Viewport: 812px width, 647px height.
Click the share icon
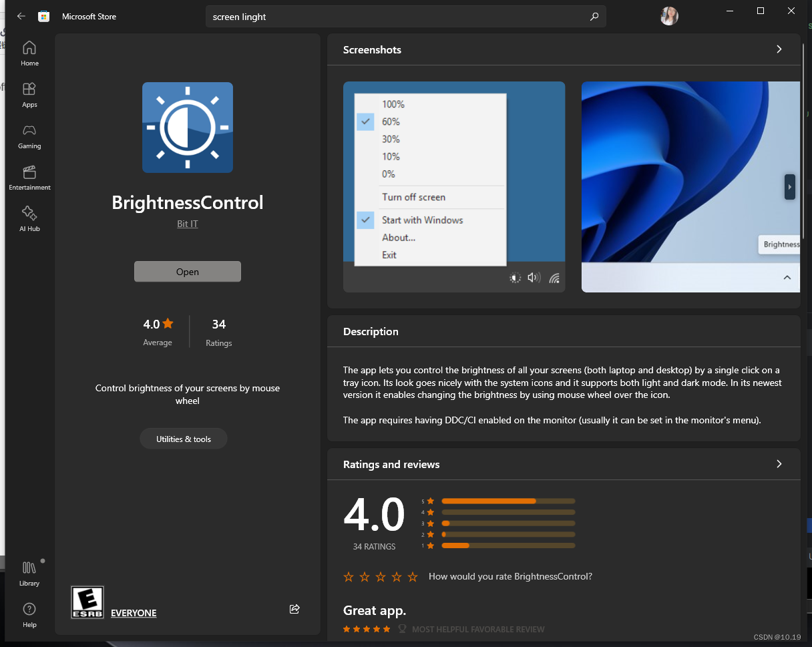point(294,608)
